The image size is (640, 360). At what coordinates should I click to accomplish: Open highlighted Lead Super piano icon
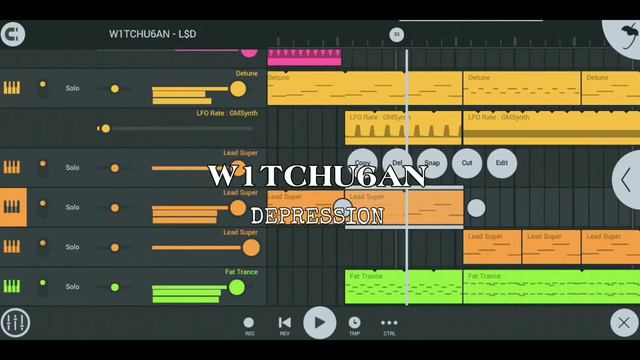tap(13, 207)
